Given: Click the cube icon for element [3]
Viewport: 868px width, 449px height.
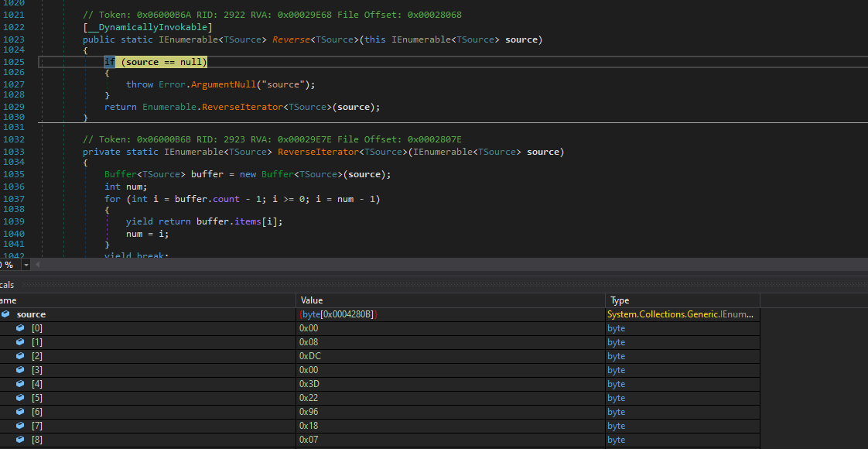Looking at the screenshot, I should [x=20, y=370].
